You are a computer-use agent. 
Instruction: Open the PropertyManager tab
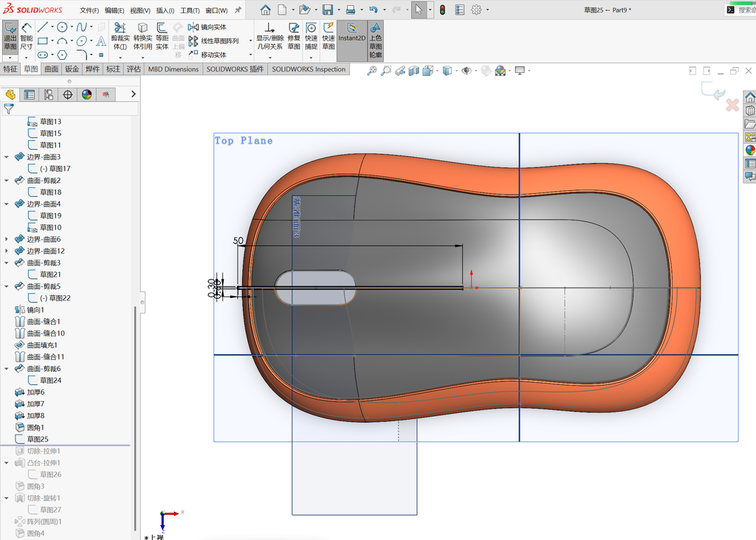pos(30,94)
